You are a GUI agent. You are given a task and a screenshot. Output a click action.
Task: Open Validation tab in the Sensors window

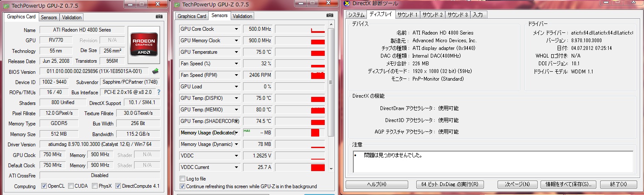coord(243,16)
